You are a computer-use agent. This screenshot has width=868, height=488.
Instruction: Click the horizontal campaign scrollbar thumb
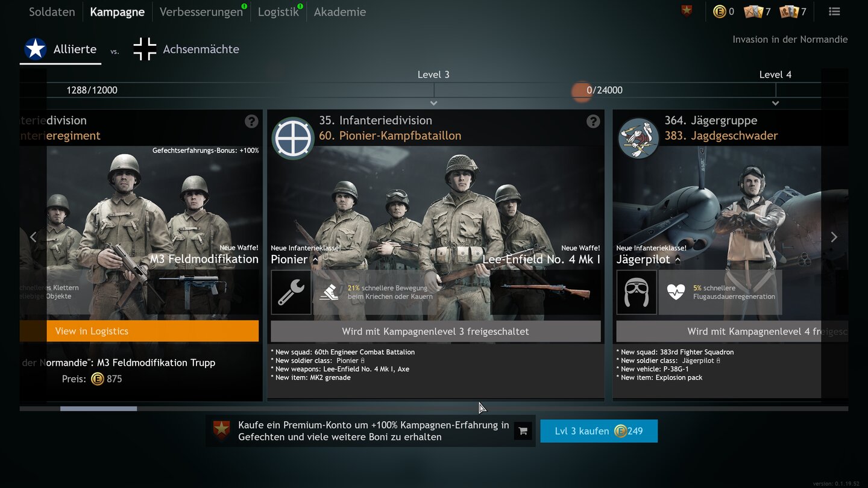coord(98,408)
